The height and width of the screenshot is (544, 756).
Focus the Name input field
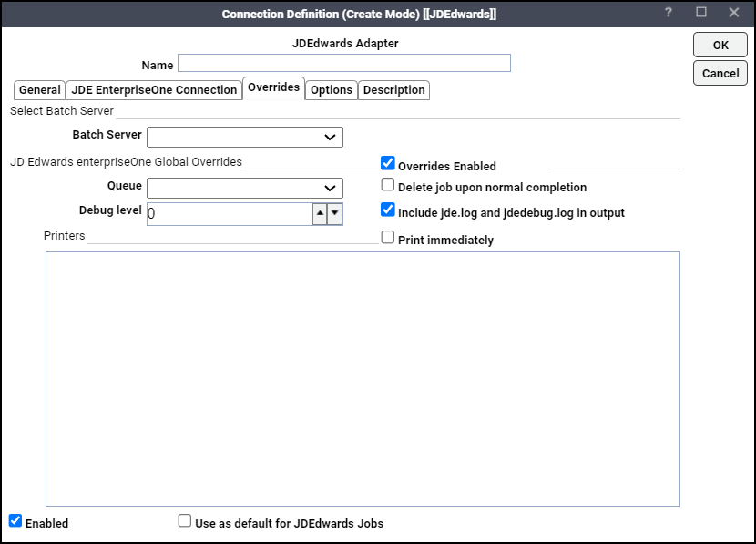pos(344,63)
